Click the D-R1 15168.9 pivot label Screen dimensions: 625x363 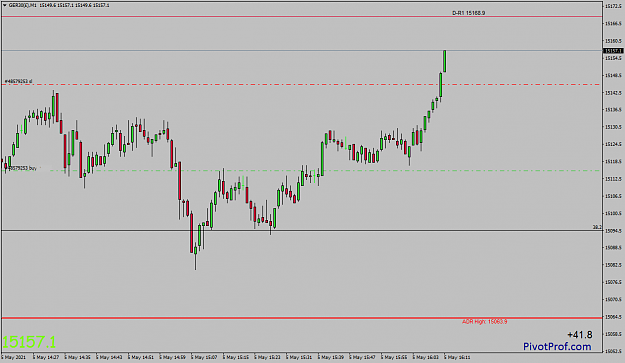pyautogui.click(x=468, y=13)
